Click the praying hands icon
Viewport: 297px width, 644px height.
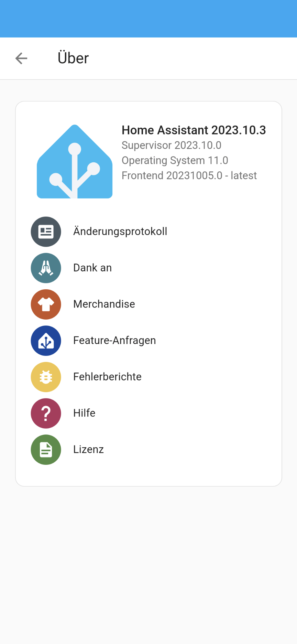46,268
